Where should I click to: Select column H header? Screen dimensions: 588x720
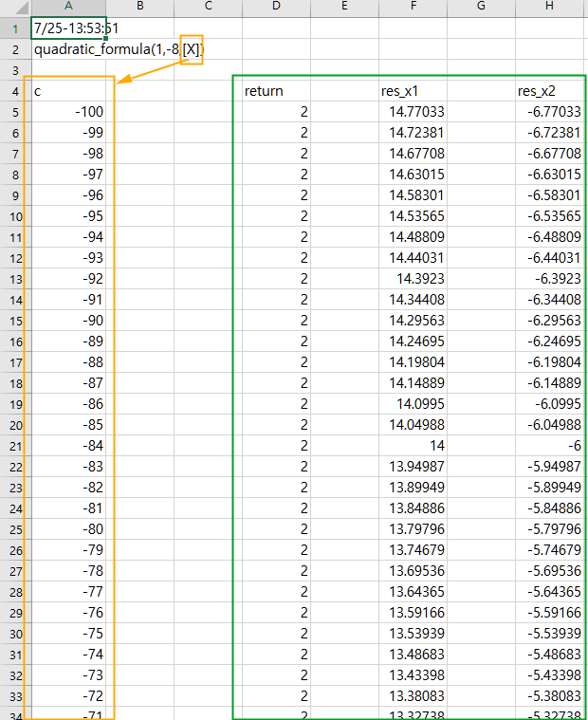[549, 8]
